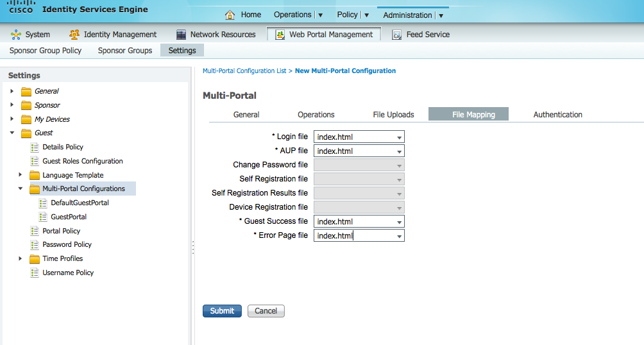This screenshot has height=345, width=644.
Task: Collapse the Multi-Portal Configurations node arrow
Action: [20, 189]
